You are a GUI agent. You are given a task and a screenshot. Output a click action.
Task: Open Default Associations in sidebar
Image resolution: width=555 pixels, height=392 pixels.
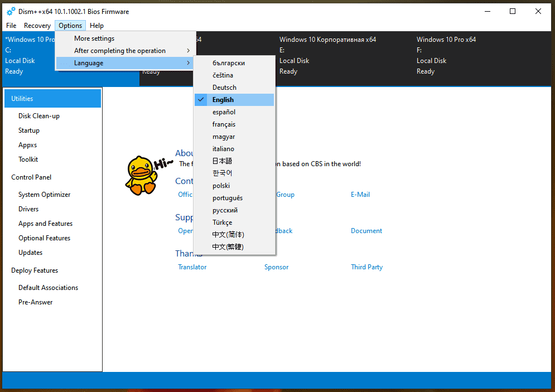[x=48, y=288]
